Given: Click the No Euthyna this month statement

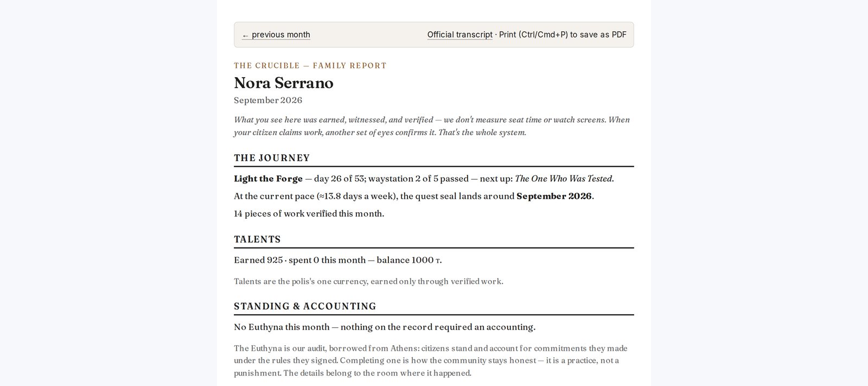Looking at the screenshot, I should tap(385, 327).
